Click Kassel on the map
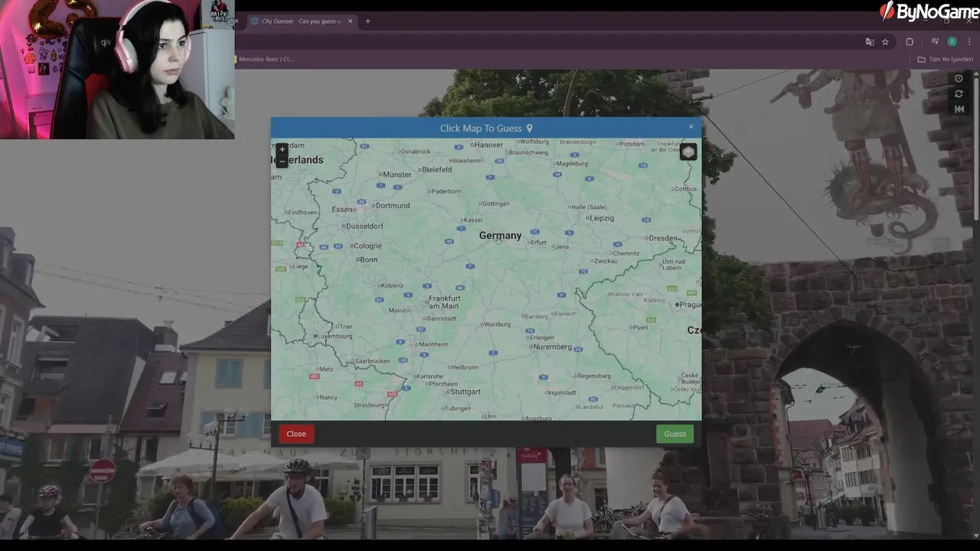The height and width of the screenshot is (551, 980). tap(471, 220)
